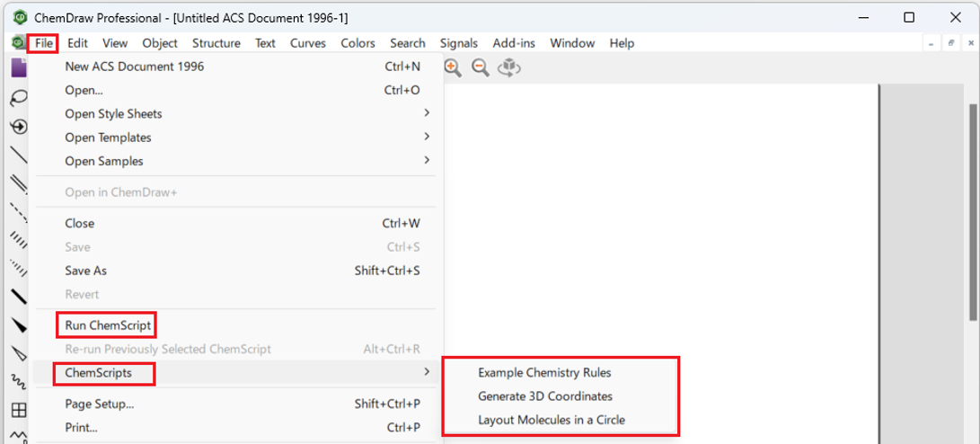Click Layout Molecules in a Circle

coord(551,420)
